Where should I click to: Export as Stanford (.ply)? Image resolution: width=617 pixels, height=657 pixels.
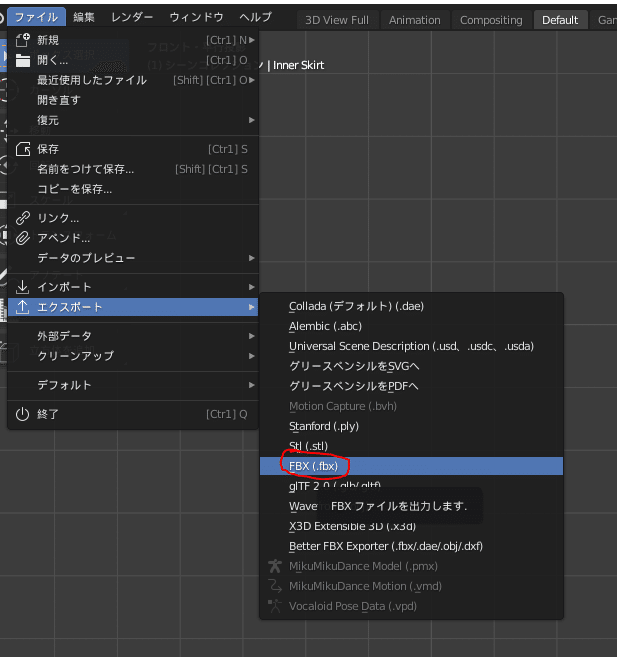pyautogui.click(x=411, y=426)
